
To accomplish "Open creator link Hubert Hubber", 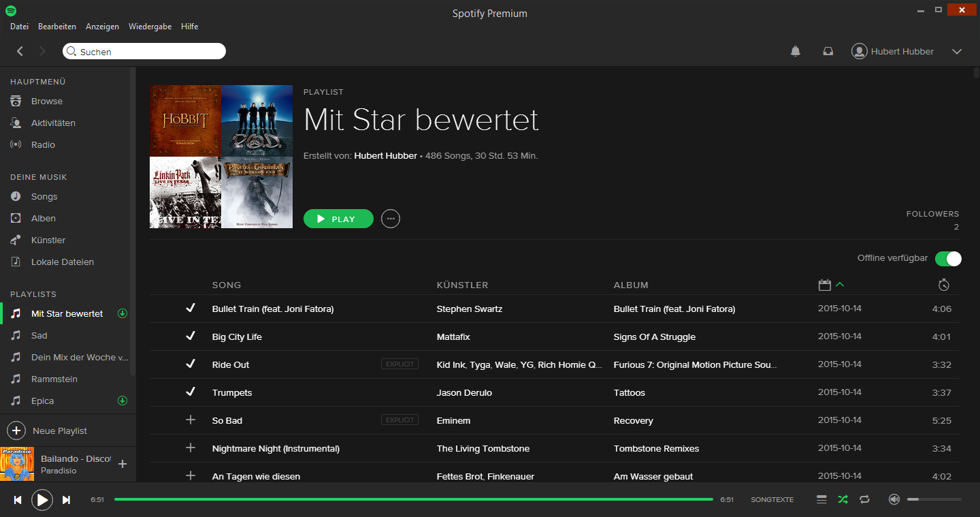I will 386,156.
